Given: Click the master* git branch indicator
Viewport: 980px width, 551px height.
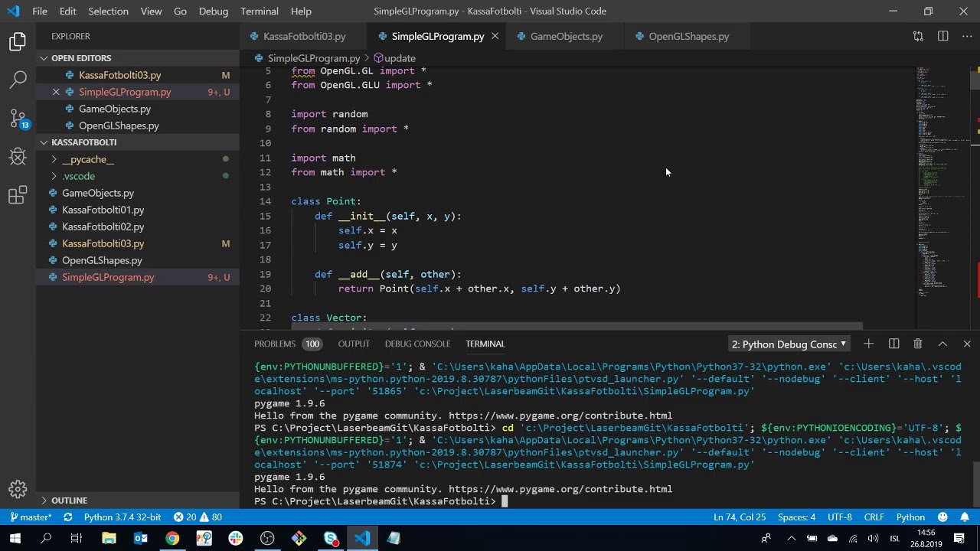Looking at the screenshot, I should (30, 517).
